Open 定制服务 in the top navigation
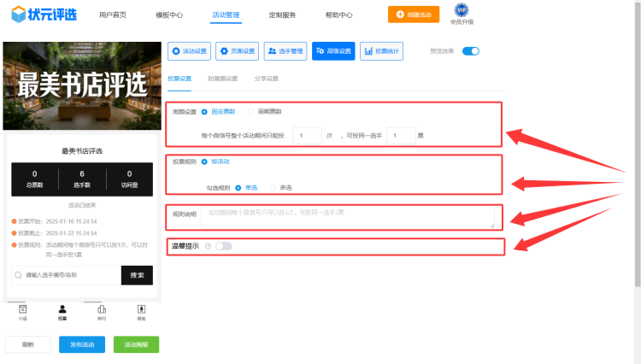 point(282,15)
